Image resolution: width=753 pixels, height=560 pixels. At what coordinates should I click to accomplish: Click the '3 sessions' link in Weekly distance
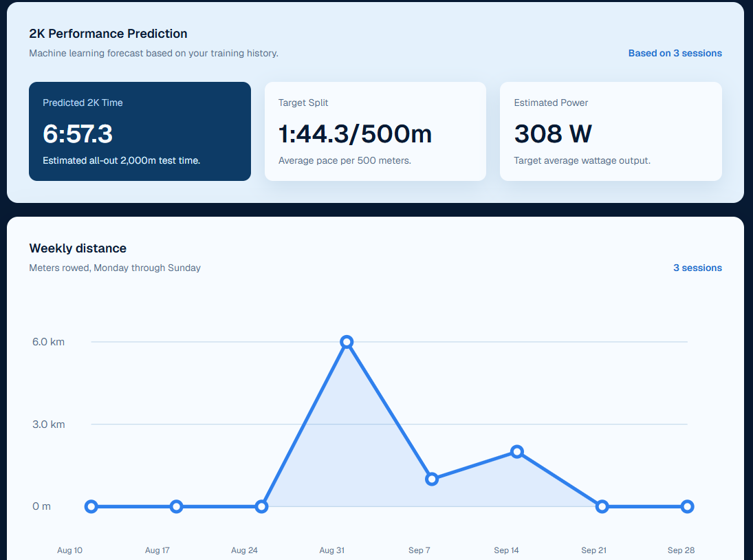(x=697, y=268)
